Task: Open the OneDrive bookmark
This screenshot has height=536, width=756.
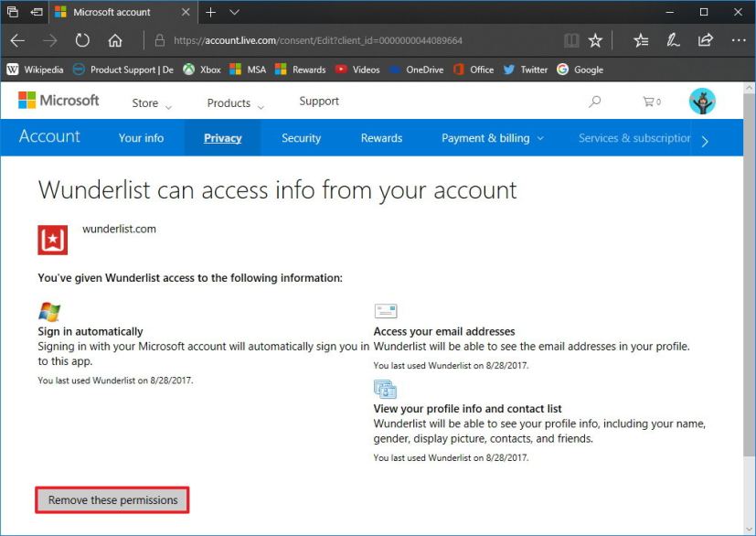Action: pos(416,70)
